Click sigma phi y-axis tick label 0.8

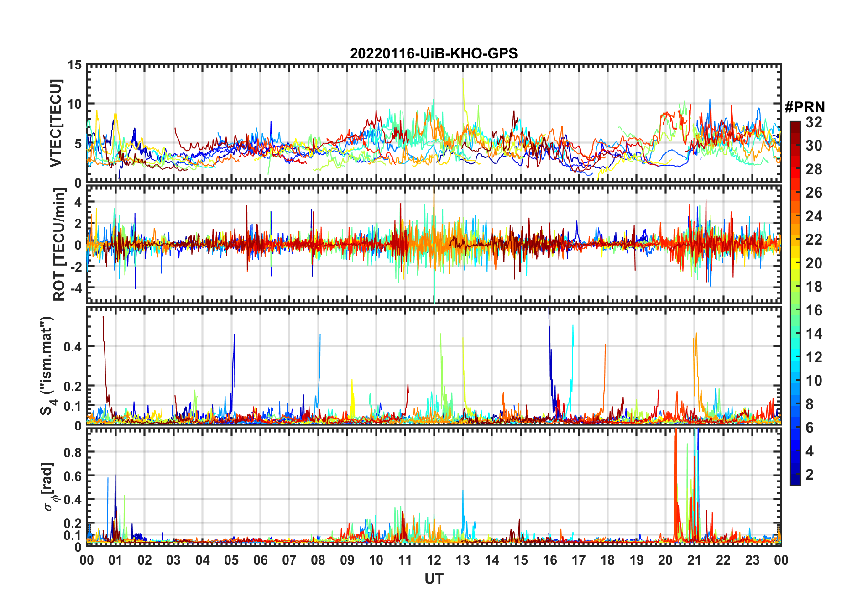click(x=73, y=452)
